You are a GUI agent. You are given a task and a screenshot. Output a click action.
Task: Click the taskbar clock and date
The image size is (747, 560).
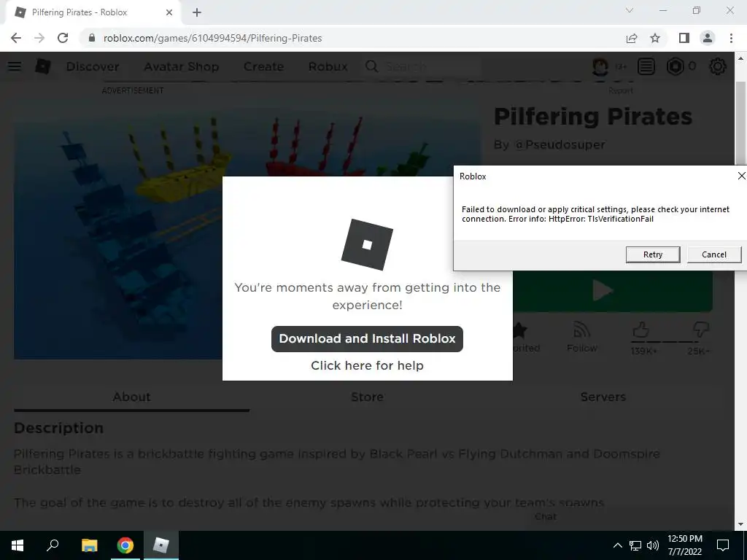click(x=684, y=545)
